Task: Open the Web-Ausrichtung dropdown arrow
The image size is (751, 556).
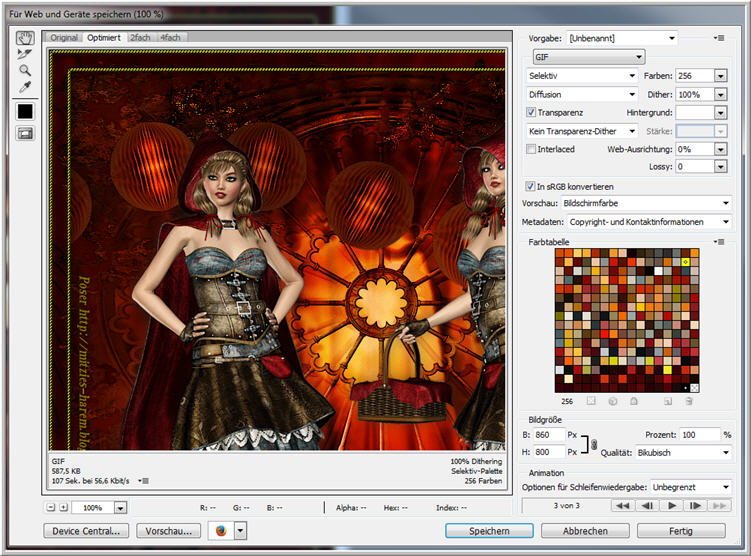Action: (720, 149)
